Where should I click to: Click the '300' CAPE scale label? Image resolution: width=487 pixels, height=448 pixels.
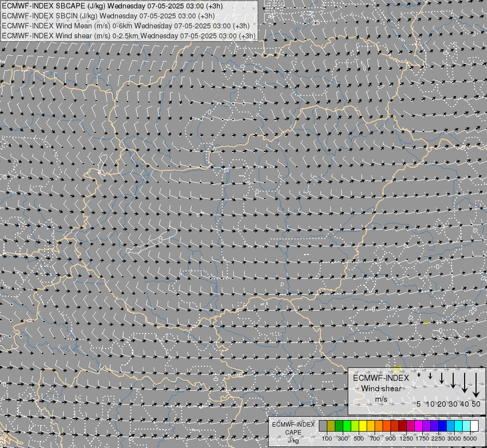pyautogui.click(x=343, y=439)
